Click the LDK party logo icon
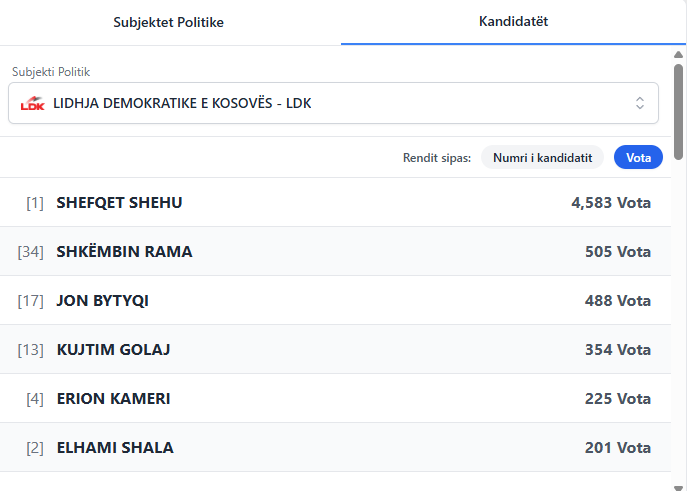Viewport: 687px width, 491px height. click(x=33, y=103)
